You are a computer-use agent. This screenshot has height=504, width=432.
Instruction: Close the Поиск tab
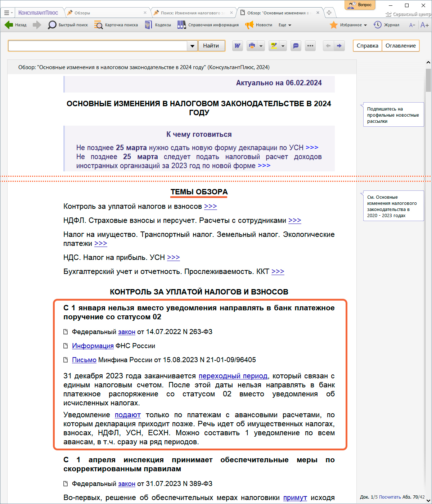pos(231,13)
